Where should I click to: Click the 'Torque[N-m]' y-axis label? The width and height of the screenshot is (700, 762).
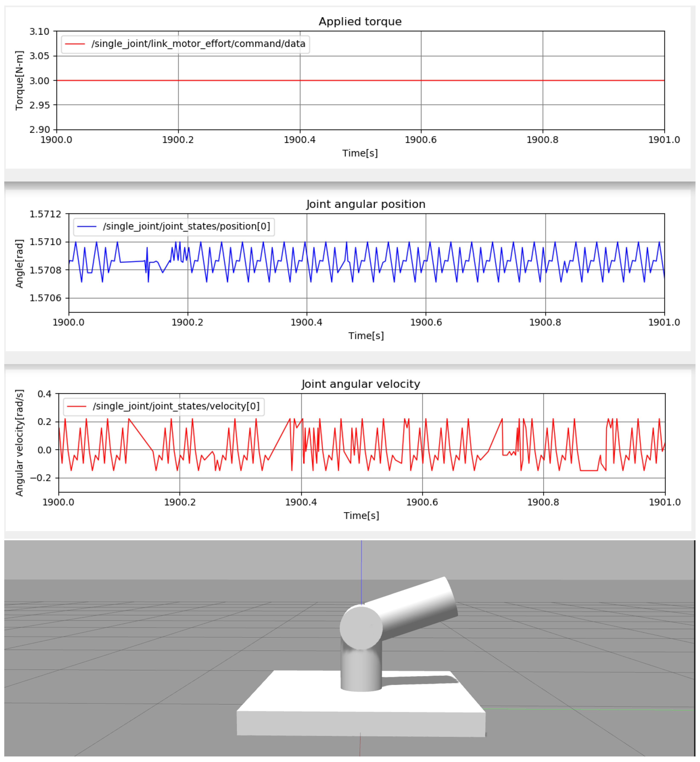point(19,80)
